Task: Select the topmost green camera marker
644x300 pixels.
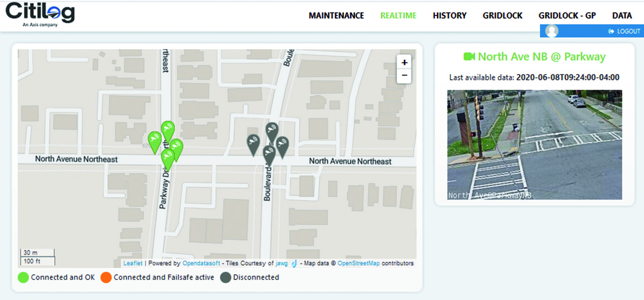Action: (x=167, y=129)
